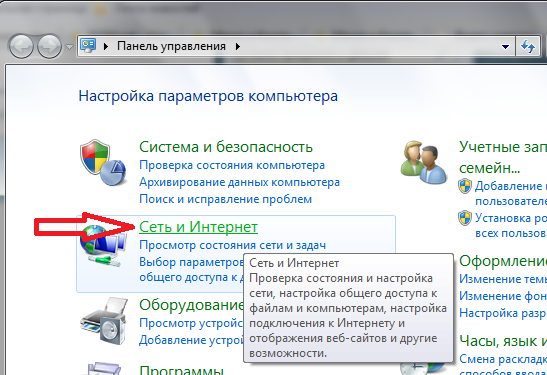The image size is (547, 375).
Task: Open Настройка разрешения link
Action: point(503,313)
